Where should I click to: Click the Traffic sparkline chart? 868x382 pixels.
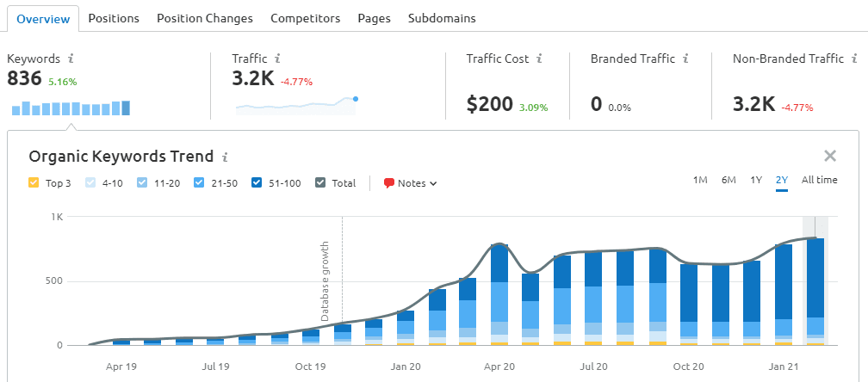point(296,106)
